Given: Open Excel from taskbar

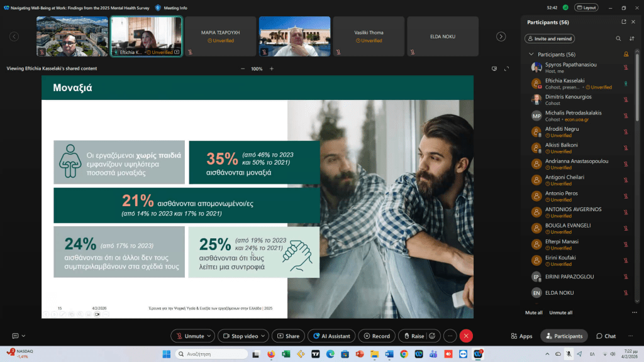Looking at the screenshot, I should point(286,354).
